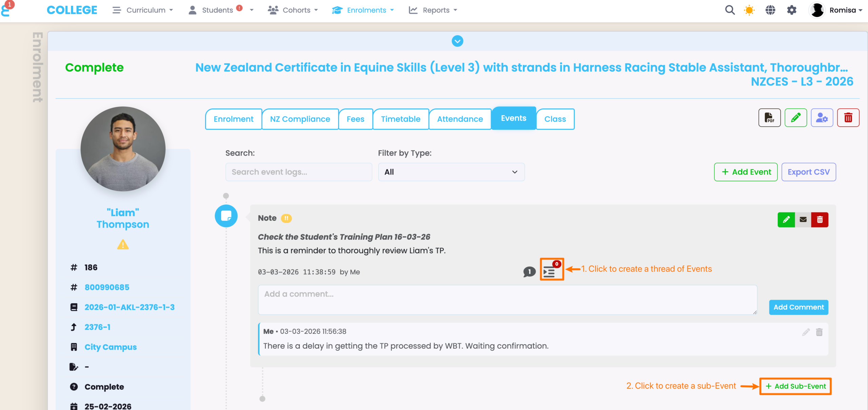Expand the collapsed header chevron circle

click(457, 41)
